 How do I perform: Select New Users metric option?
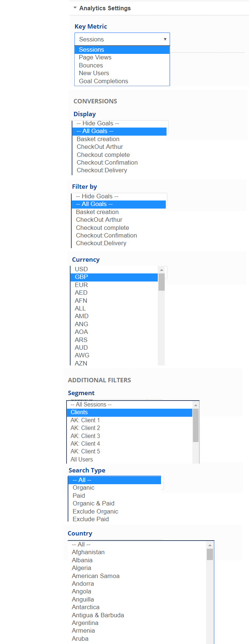click(x=94, y=73)
